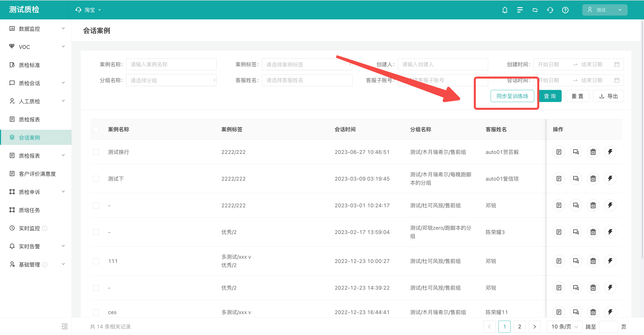644x335 pixels.
Task: Open the 淘宝 platform dropdown
Action: tap(89, 10)
